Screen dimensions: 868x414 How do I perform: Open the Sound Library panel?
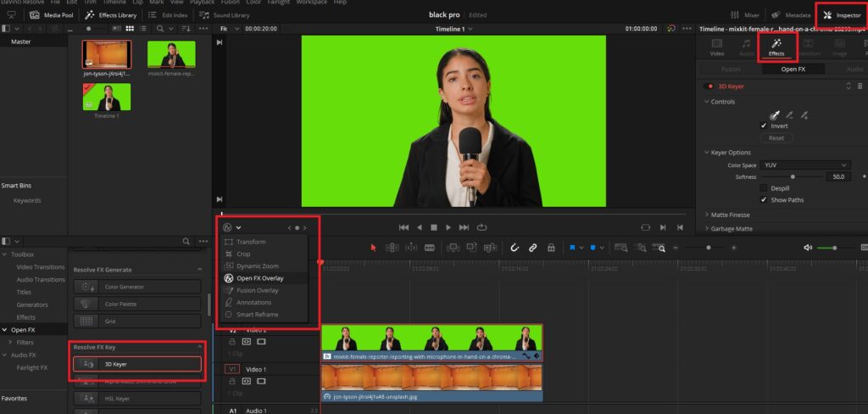pos(224,15)
